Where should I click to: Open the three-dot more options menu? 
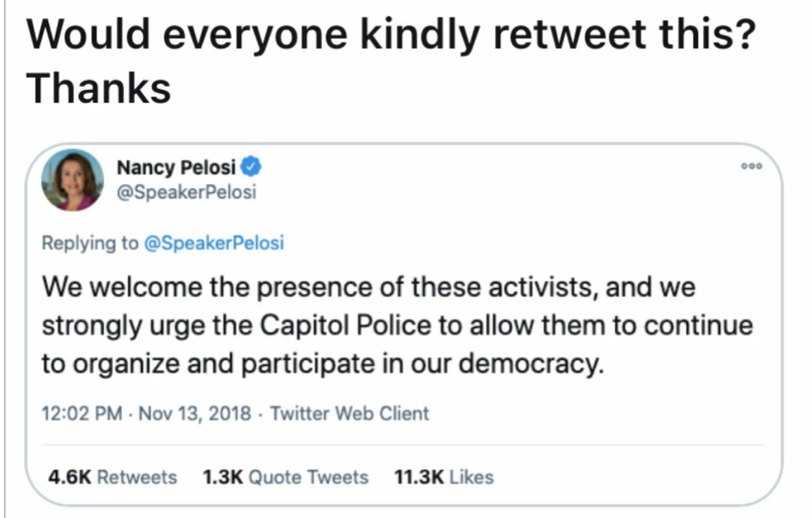pos(752,166)
